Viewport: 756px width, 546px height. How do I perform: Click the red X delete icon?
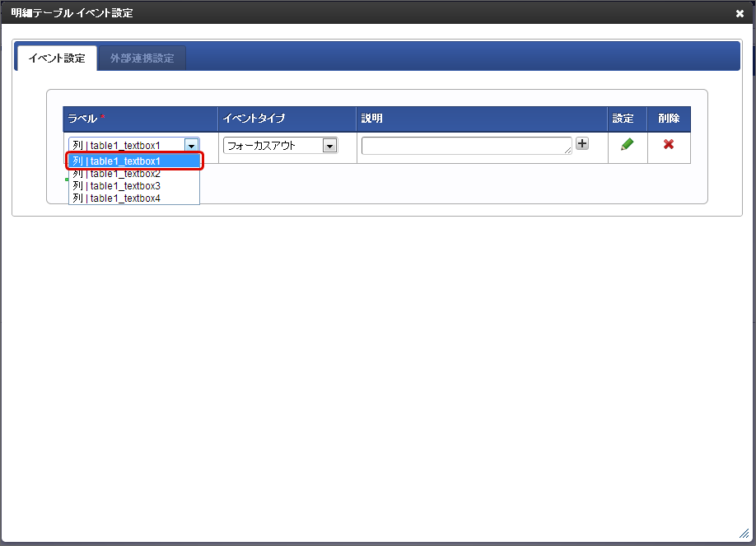coord(668,144)
